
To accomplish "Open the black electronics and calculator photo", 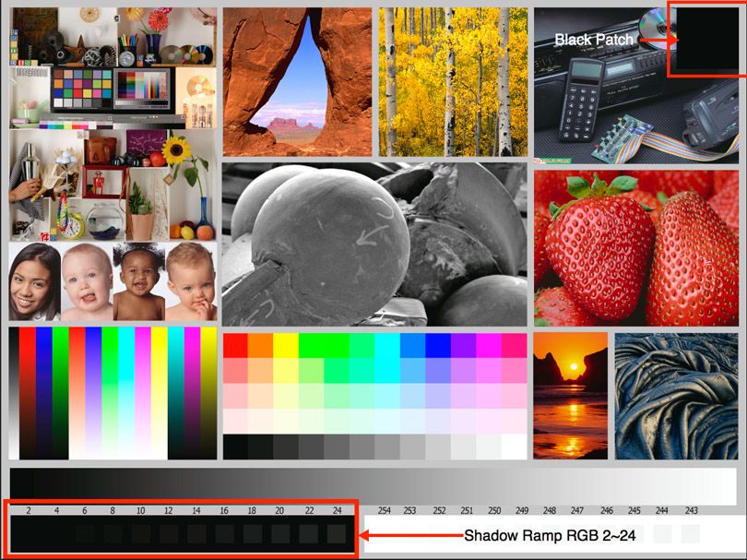I will point(636,86).
